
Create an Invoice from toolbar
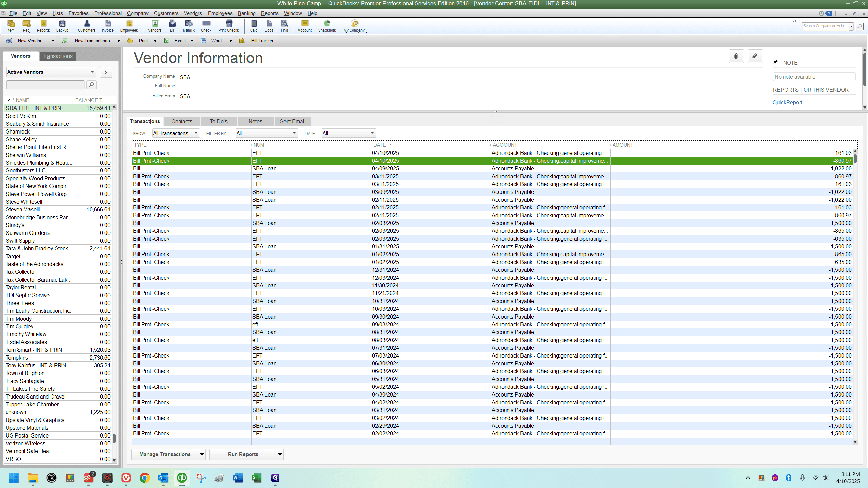pyautogui.click(x=107, y=26)
